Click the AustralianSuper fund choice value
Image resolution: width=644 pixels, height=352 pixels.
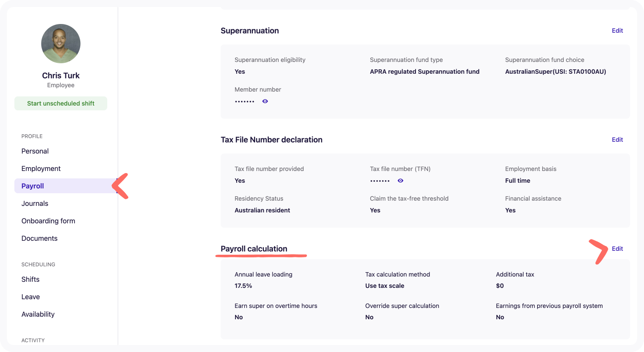[555, 72]
